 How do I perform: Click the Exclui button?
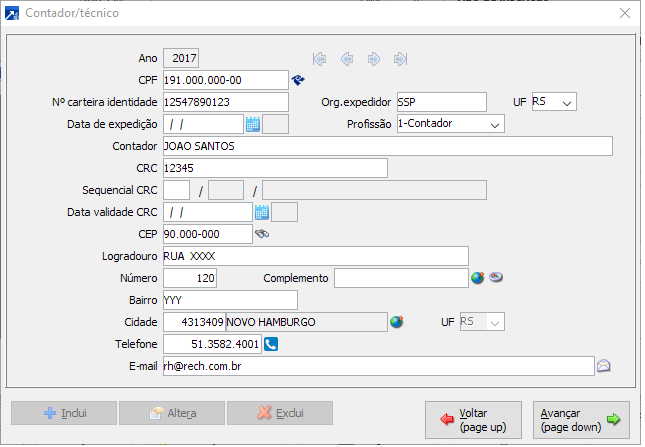280,413
